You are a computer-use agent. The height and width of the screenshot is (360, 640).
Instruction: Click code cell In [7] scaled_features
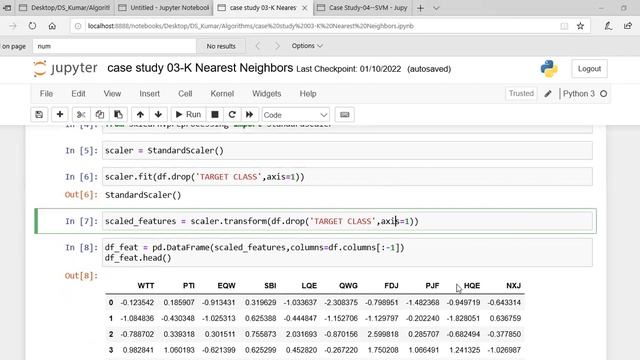pos(347,221)
